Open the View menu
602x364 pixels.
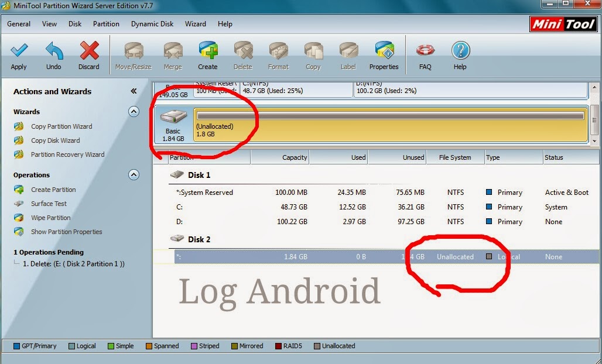[50, 24]
